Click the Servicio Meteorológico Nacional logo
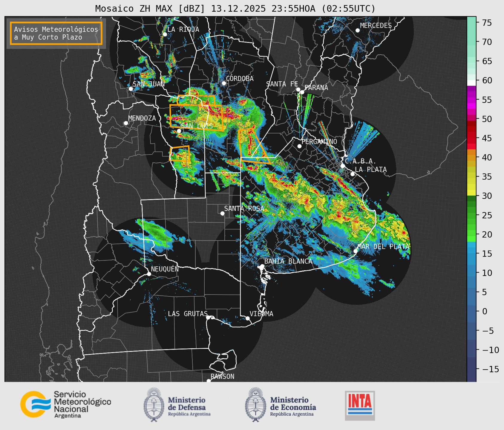The height and width of the screenshot is (430, 504). click(x=65, y=404)
